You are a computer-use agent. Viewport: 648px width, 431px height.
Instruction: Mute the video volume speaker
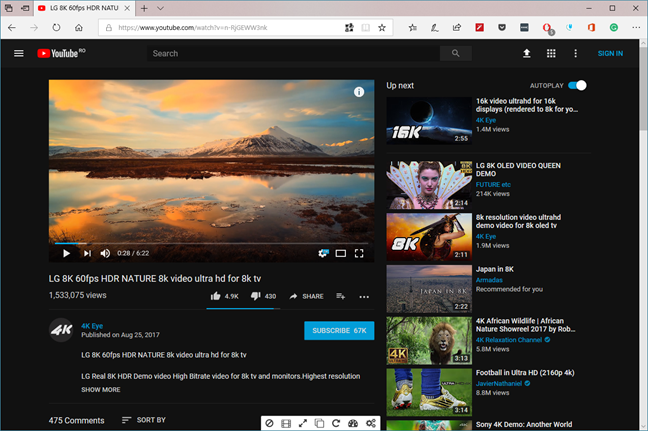pyautogui.click(x=105, y=253)
